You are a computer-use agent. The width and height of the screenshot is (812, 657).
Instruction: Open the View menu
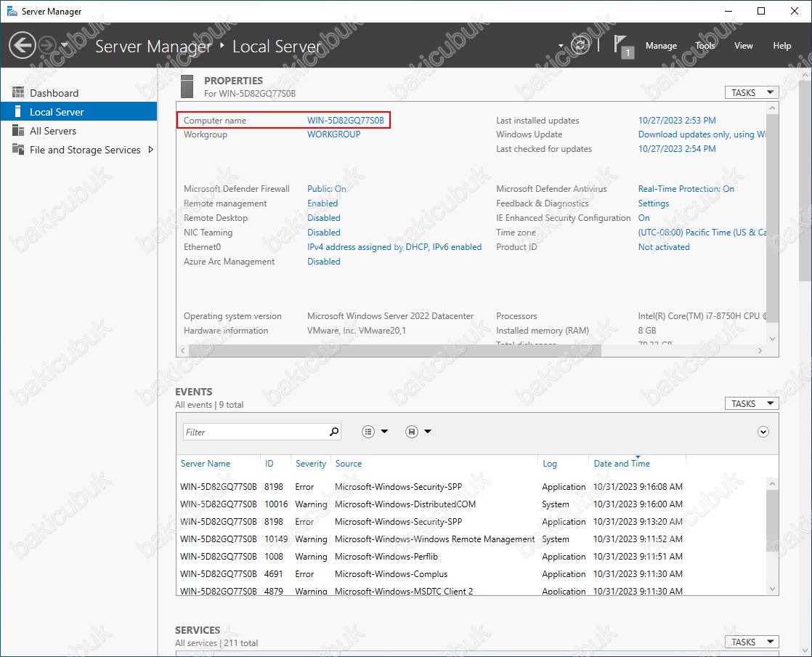pyautogui.click(x=743, y=46)
